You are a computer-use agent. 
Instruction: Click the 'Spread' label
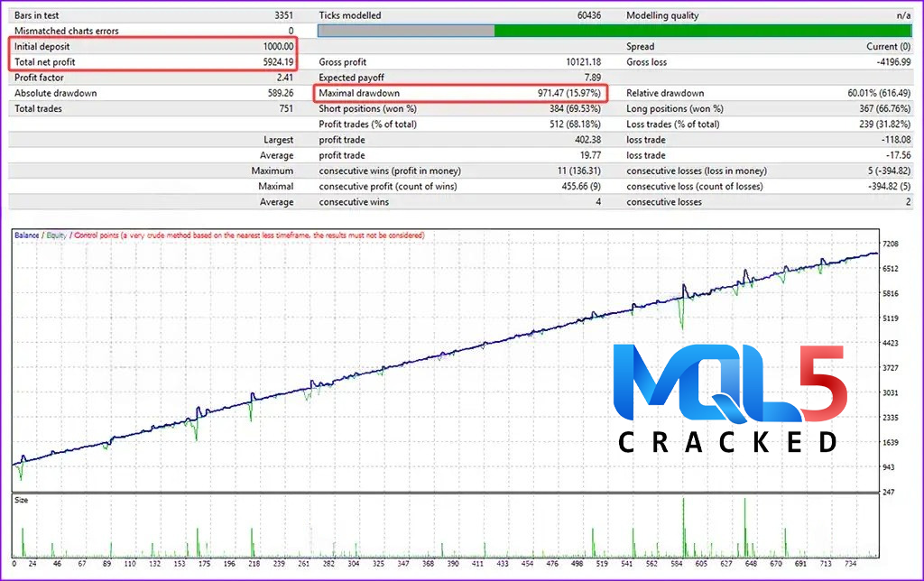640,47
